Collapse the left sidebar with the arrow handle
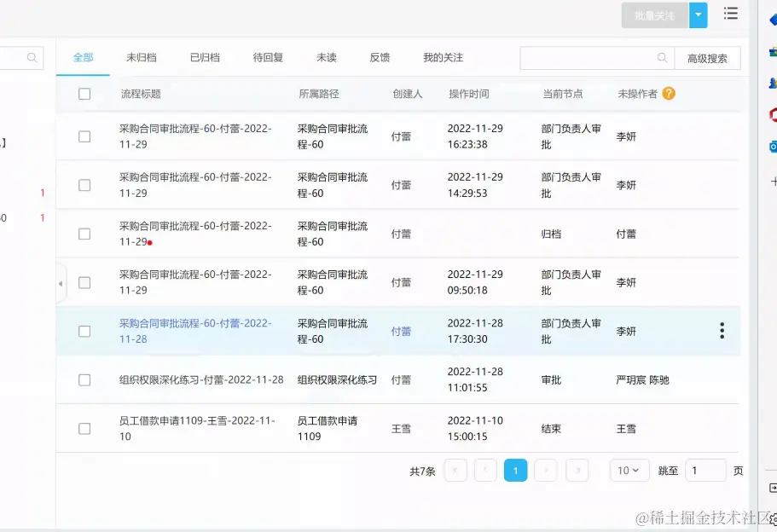777x532 pixels. [61, 284]
